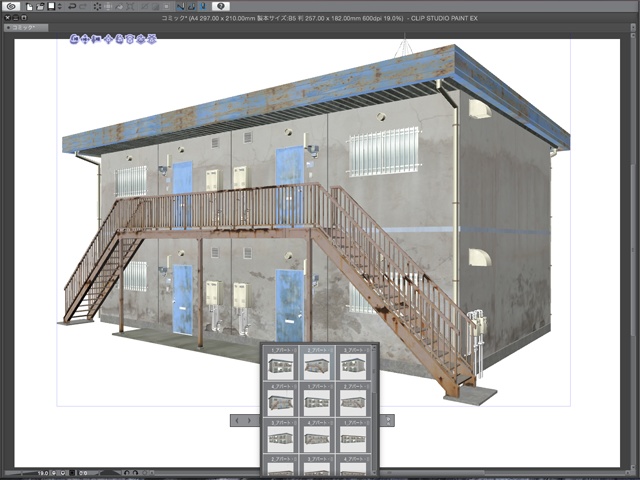Zoom in with the status bar plus icon
Image resolution: width=640 pixels, height=480 pixels.
[63, 473]
